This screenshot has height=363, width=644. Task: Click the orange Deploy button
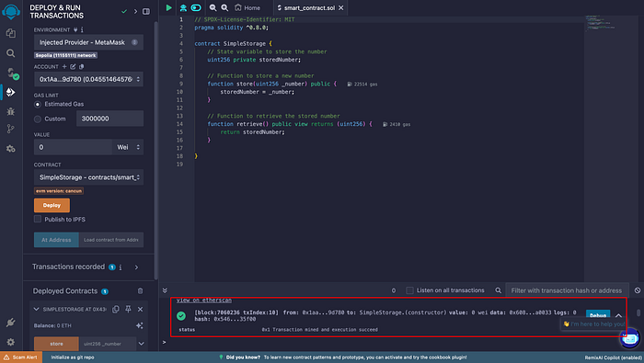coord(52,205)
